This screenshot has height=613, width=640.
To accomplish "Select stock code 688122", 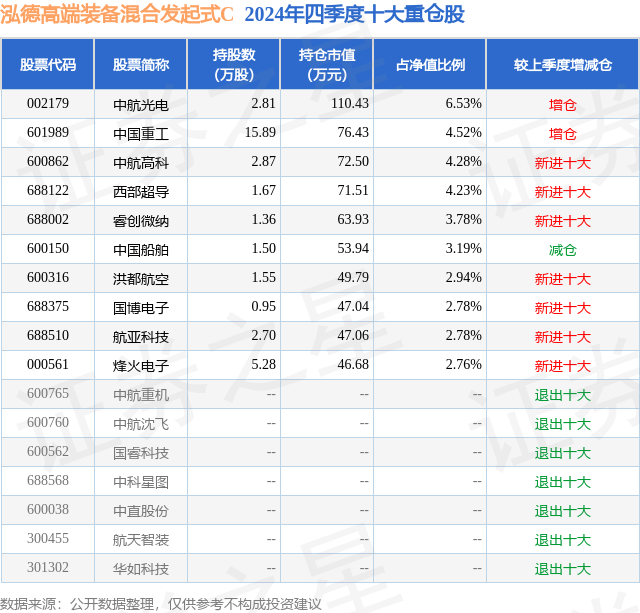I will 48,191.
